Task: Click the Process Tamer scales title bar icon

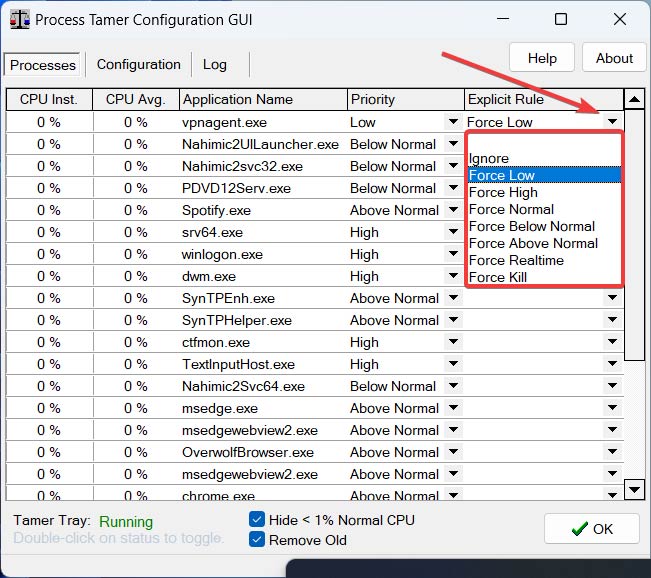Action: (20, 20)
